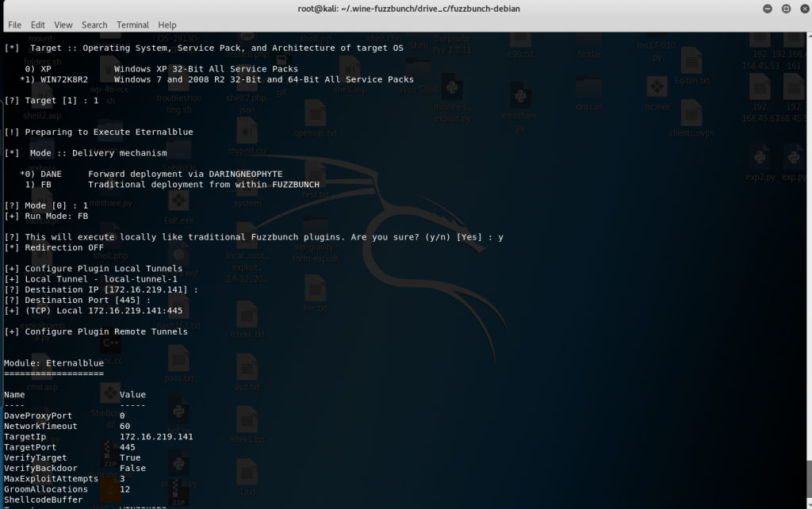Image resolution: width=812 pixels, height=509 pixels.
Task: Click the dnscan folder icon
Action: coord(588,88)
